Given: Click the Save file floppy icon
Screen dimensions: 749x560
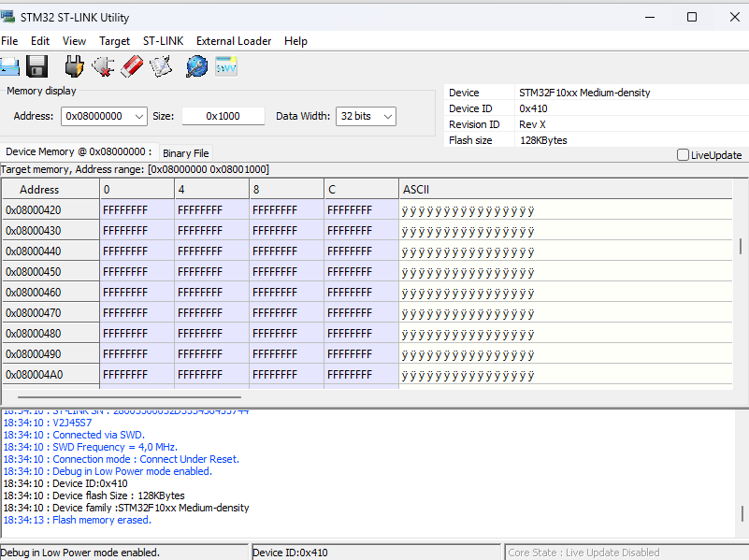Looking at the screenshot, I should [x=37, y=66].
